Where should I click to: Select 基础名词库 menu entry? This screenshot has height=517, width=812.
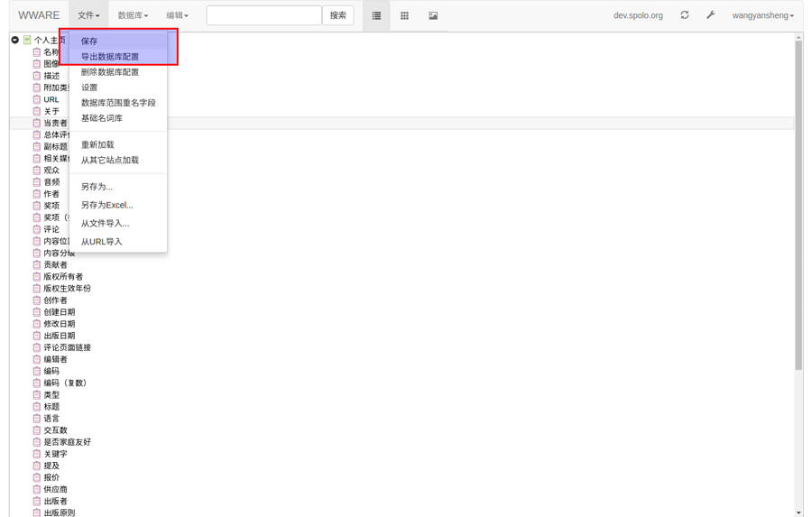[101, 118]
